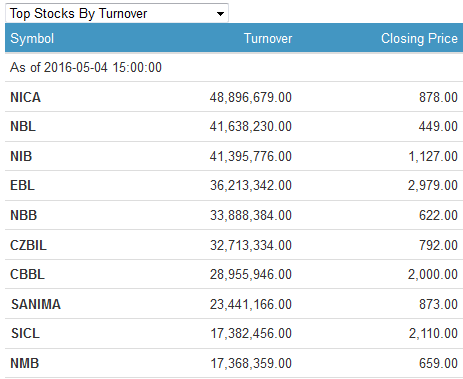This screenshot has height=379, width=463.
Task: Open the NICA stock symbol link
Action: 26,97
